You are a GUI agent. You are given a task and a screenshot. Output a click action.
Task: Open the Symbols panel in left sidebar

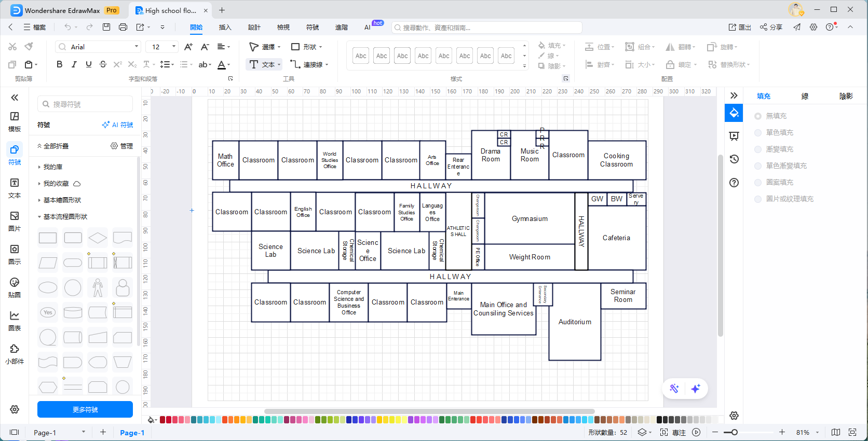click(x=15, y=155)
